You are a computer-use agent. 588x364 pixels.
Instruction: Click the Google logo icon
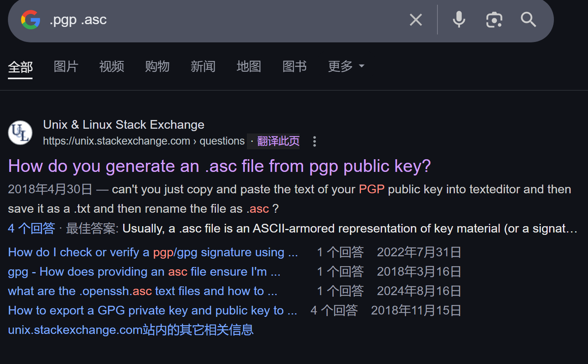tap(31, 20)
